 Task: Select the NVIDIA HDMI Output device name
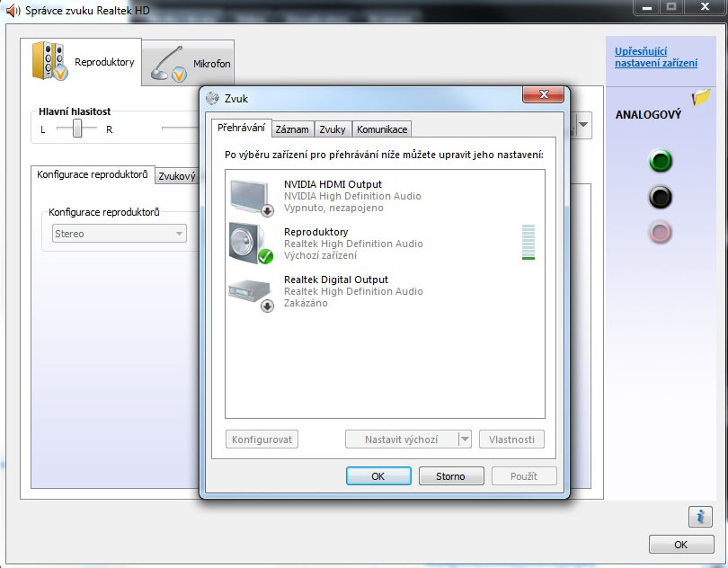point(333,184)
